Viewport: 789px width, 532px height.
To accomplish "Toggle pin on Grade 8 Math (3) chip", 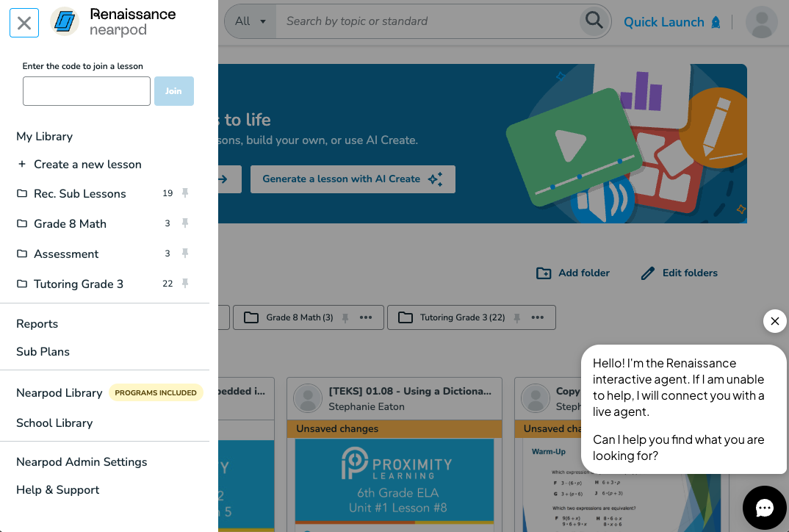I will point(345,317).
